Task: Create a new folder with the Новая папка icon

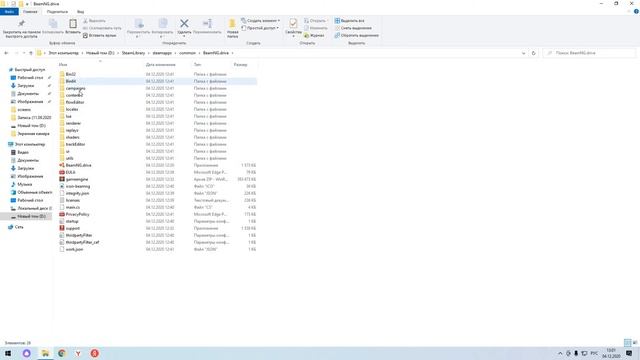Action: (232, 24)
